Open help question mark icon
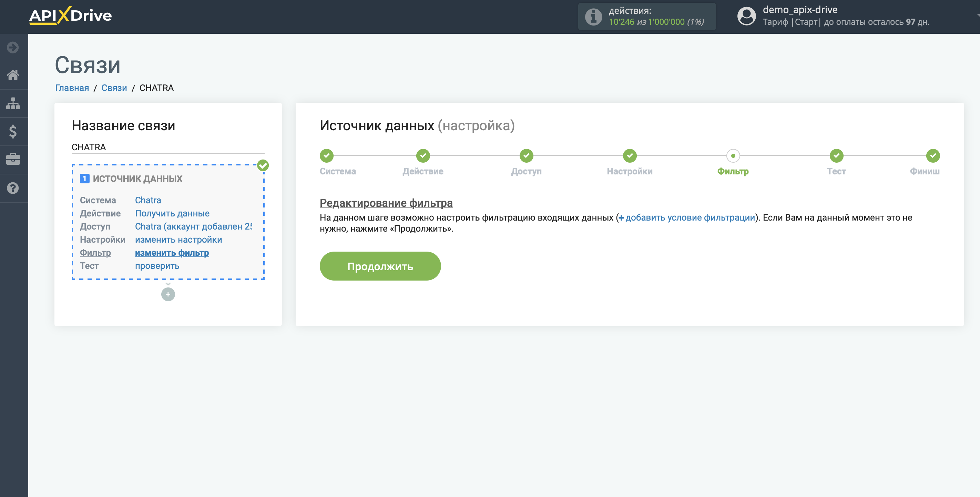The image size is (980, 497). click(x=13, y=188)
